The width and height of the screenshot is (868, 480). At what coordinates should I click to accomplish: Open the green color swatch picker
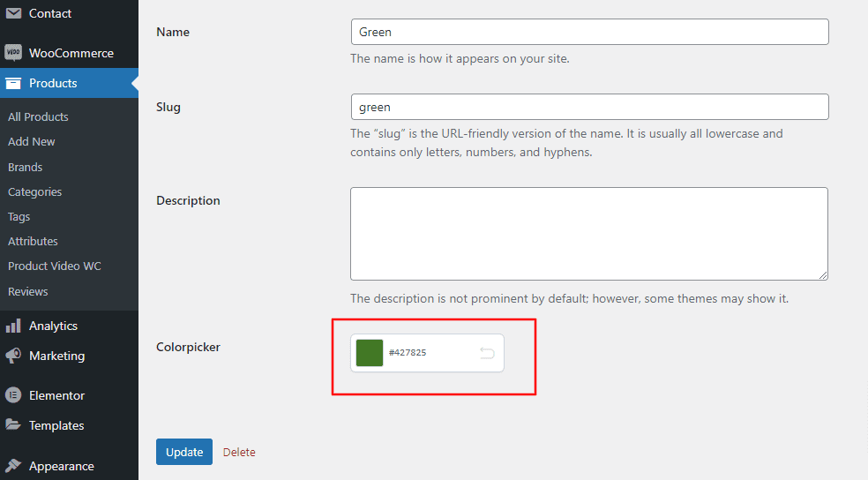[370, 353]
